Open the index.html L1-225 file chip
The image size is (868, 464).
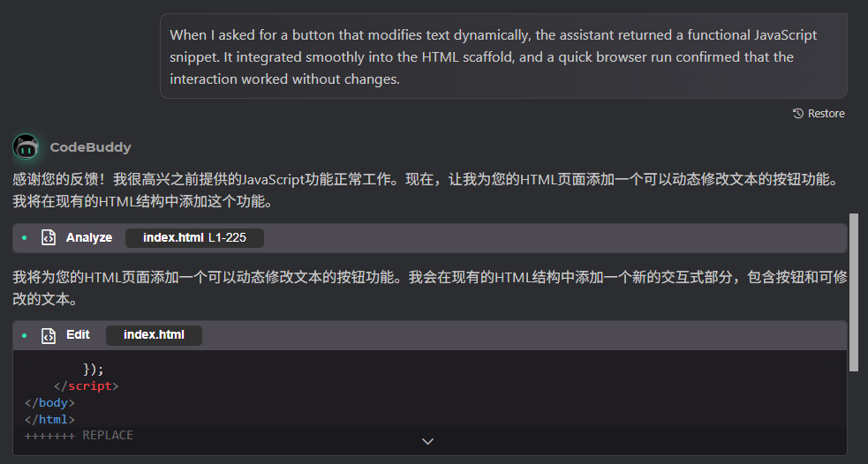194,238
